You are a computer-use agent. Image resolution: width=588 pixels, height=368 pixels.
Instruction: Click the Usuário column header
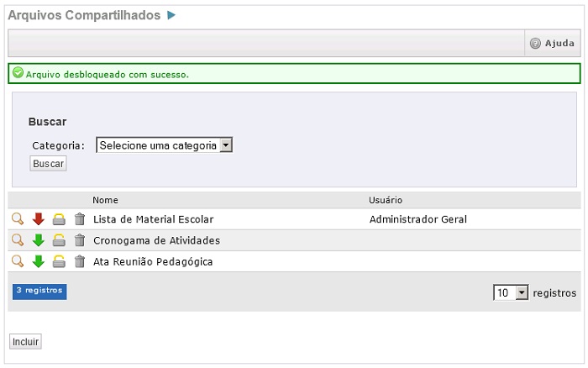(x=386, y=200)
